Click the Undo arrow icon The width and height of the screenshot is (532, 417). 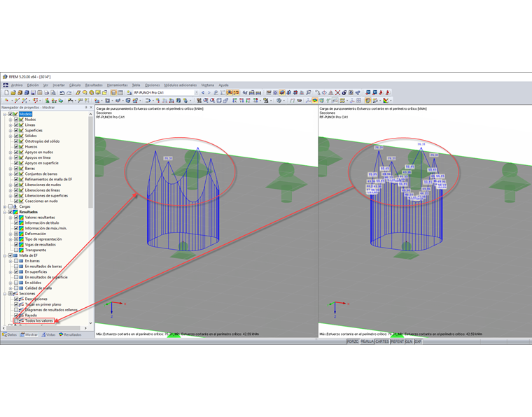(x=62, y=92)
